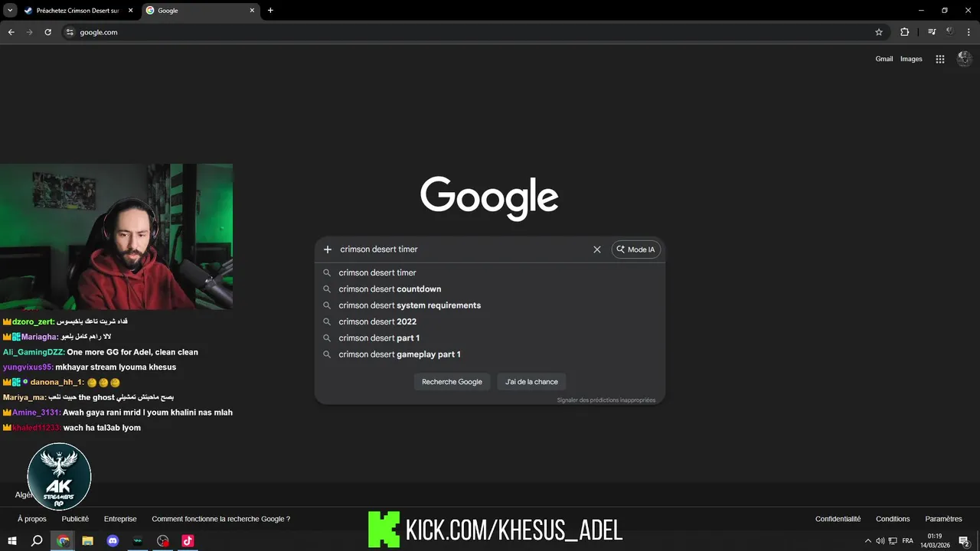Open File Explorer from the taskbar
Image resolution: width=980 pixels, height=551 pixels.
87,540
